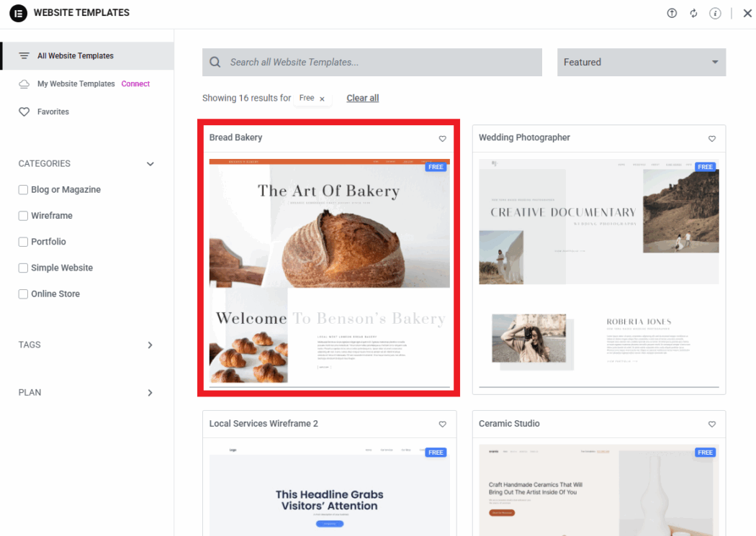Screen dimensions: 756x536
Task: Click the Elementor logo icon
Action: (18, 13)
